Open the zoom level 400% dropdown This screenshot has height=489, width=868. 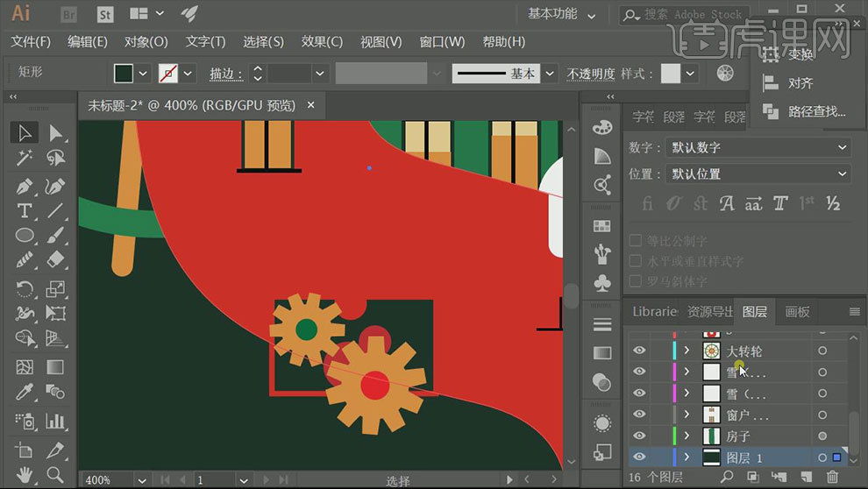[x=142, y=480]
